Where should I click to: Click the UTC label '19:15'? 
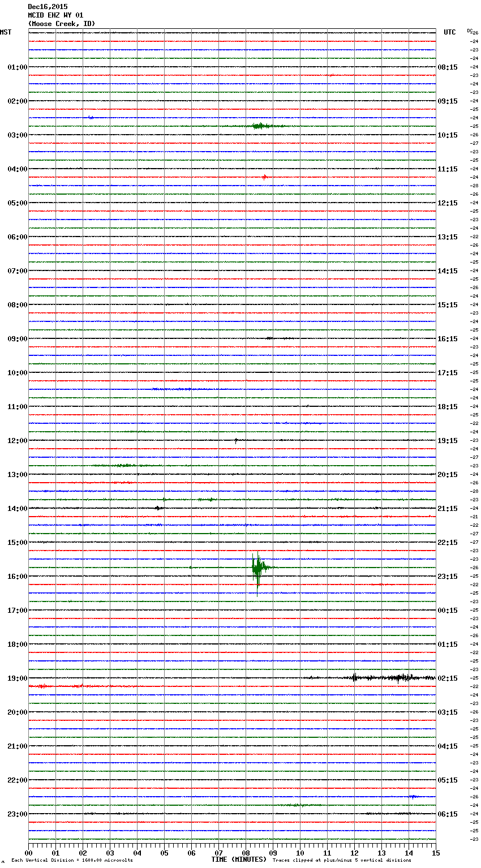[x=448, y=441]
